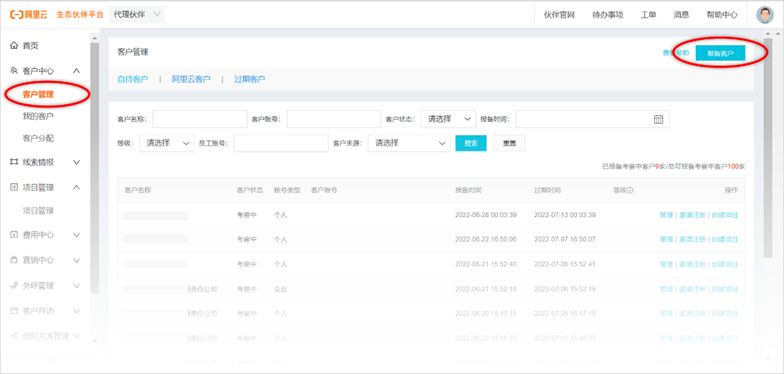Screen dimensions: 784x374
Task: Expand the 组织关系管理 menu section
Action: 76,336
